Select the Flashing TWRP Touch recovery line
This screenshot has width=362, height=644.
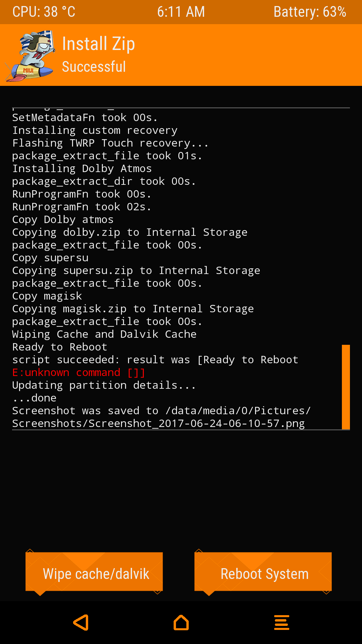(x=110, y=143)
